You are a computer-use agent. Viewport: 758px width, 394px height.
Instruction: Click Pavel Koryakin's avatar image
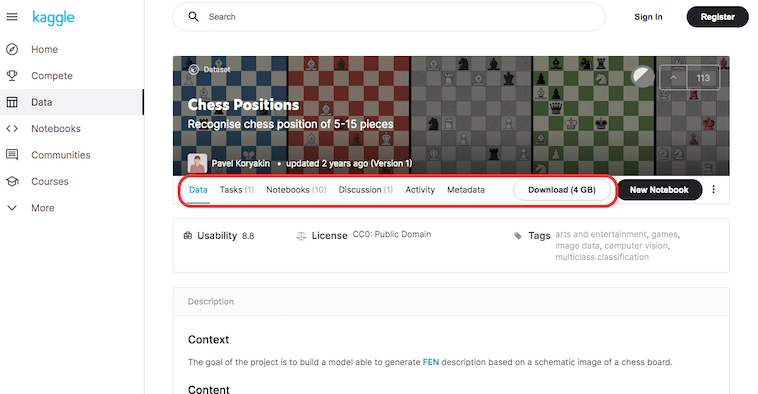[x=197, y=163]
